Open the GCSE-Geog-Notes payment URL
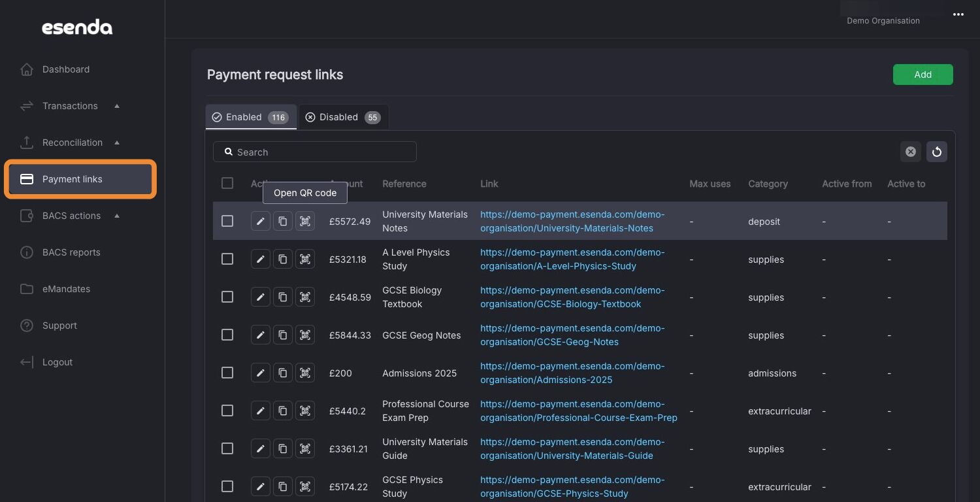This screenshot has width=980, height=502. click(572, 335)
